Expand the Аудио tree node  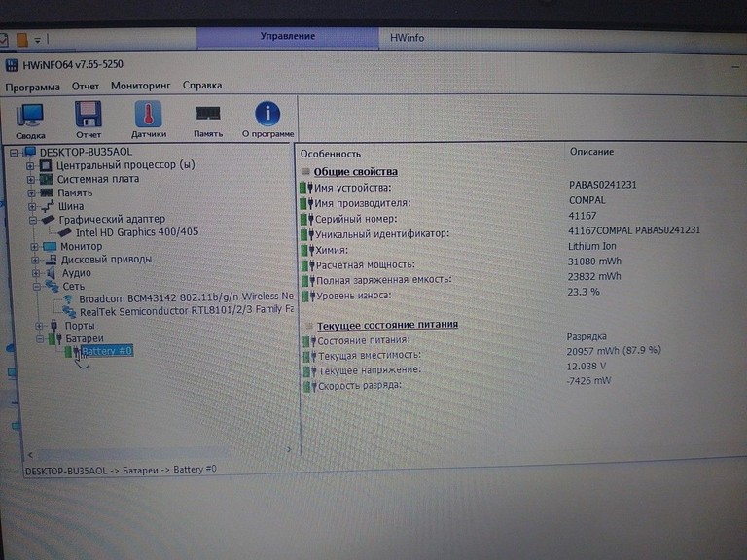pyautogui.click(x=36, y=273)
